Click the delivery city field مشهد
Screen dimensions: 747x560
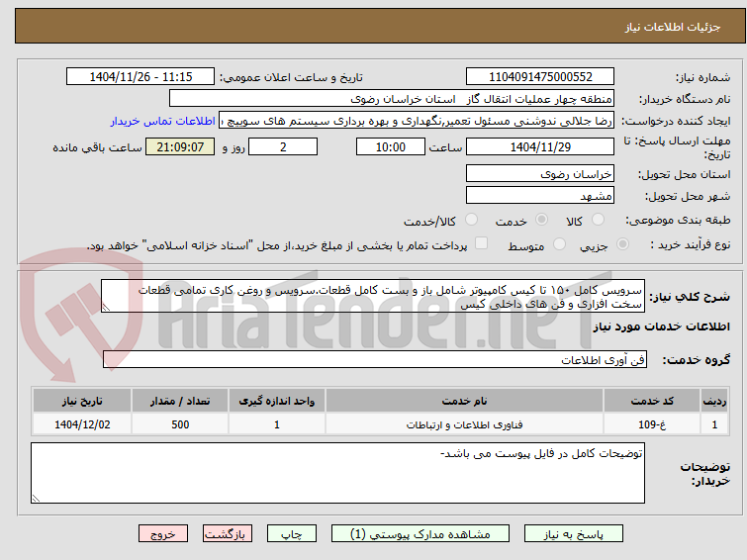click(x=540, y=195)
